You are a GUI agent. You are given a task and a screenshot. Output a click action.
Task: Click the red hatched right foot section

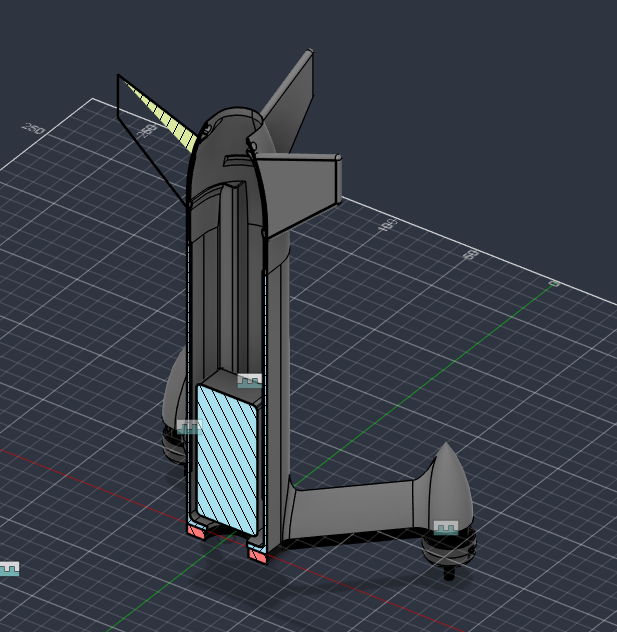pyautogui.click(x=257, y=555)
